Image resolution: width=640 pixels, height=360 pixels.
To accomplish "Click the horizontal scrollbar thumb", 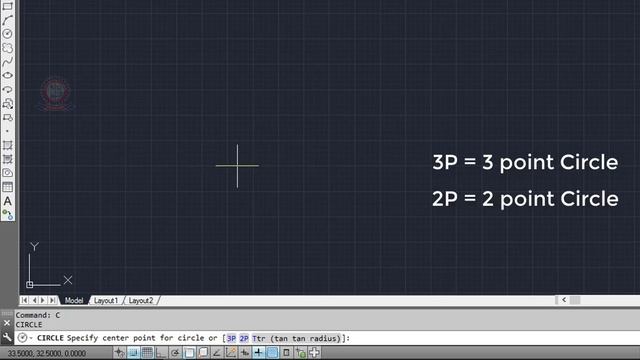I will pos(575,300).
